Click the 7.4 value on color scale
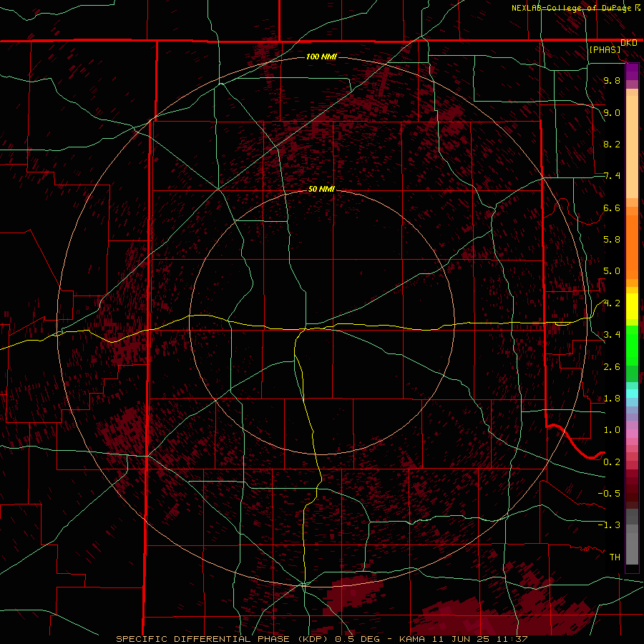The image size is (644, 644). tap(612, 176)
